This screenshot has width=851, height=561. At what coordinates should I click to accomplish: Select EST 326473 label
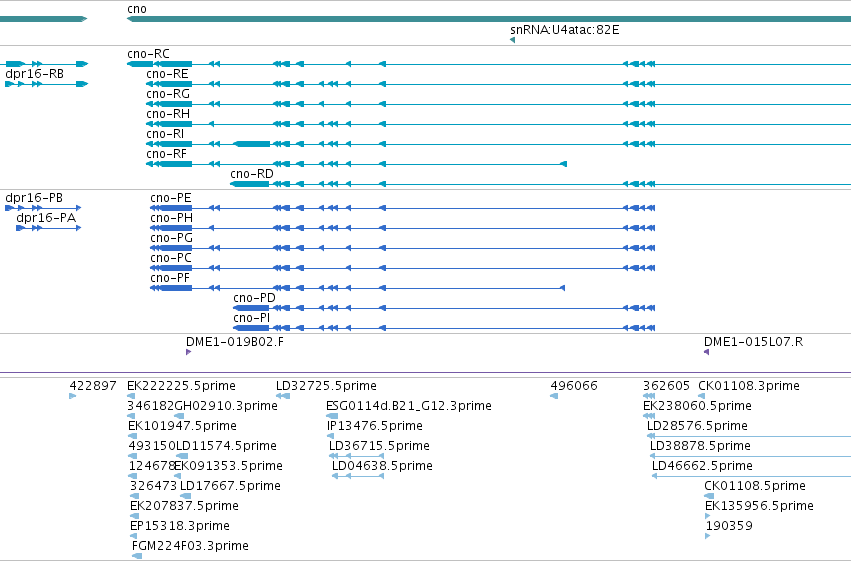click(154, 486)
